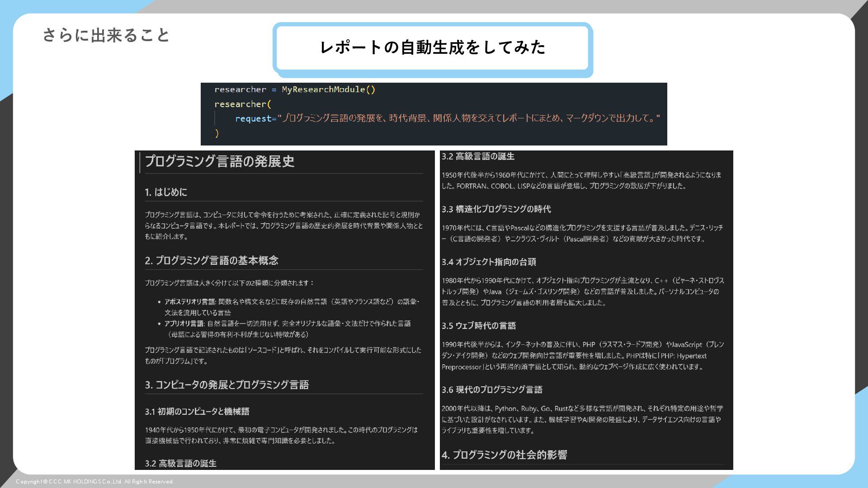The width and height of the screenshot is (868, 488).
Task: Click MyResearchModule() in the code block
Action: [x=329, y=89]
